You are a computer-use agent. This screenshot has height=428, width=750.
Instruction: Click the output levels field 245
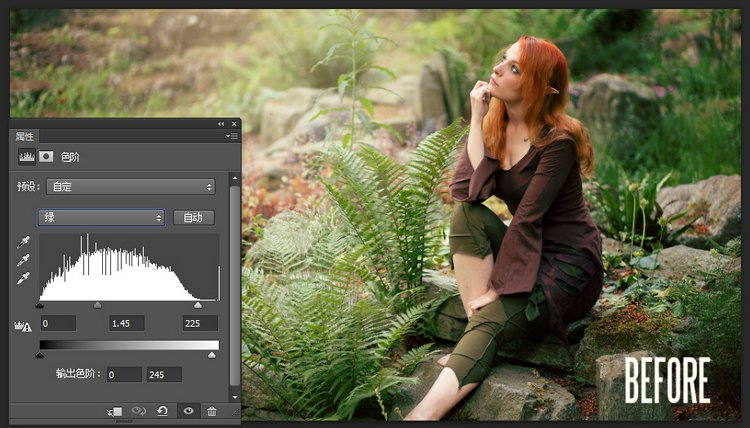click(164, 374)
